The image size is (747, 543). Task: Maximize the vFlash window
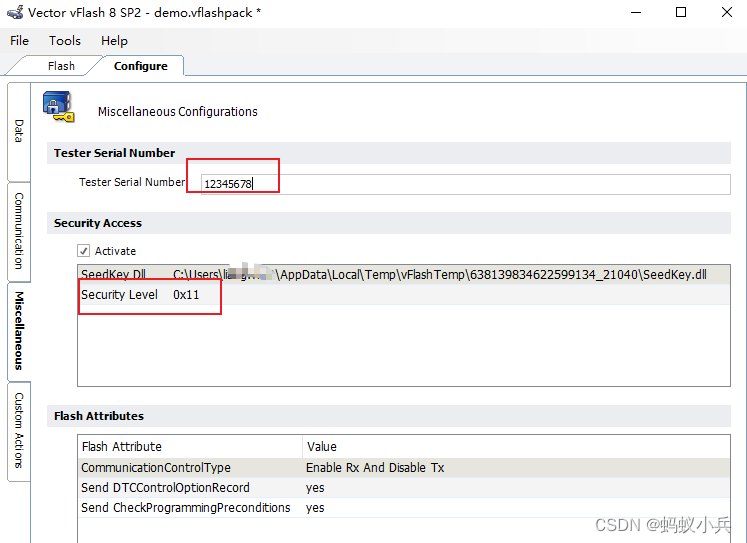681,12
